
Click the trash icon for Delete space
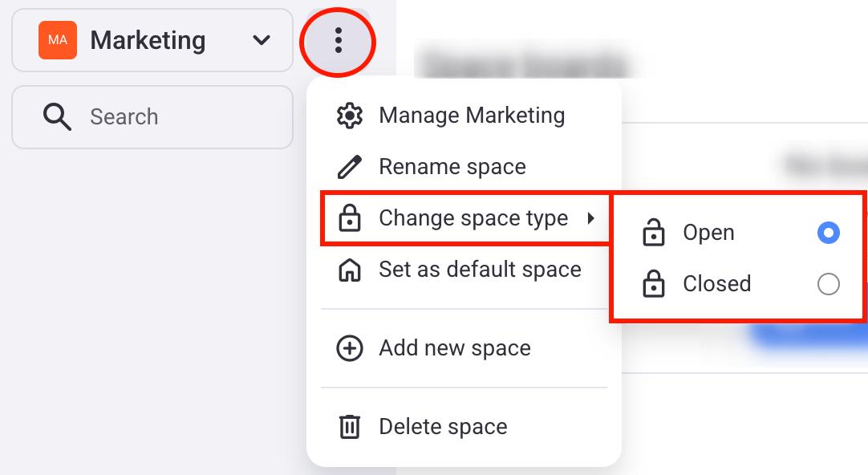click(350, 427)
